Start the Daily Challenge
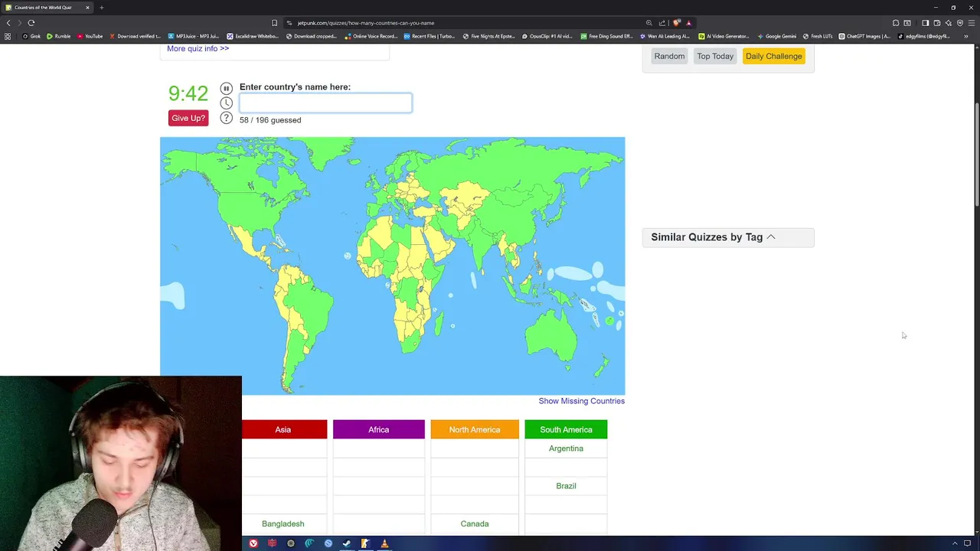The height and width of the screenshot is (551, 980). 774,56
